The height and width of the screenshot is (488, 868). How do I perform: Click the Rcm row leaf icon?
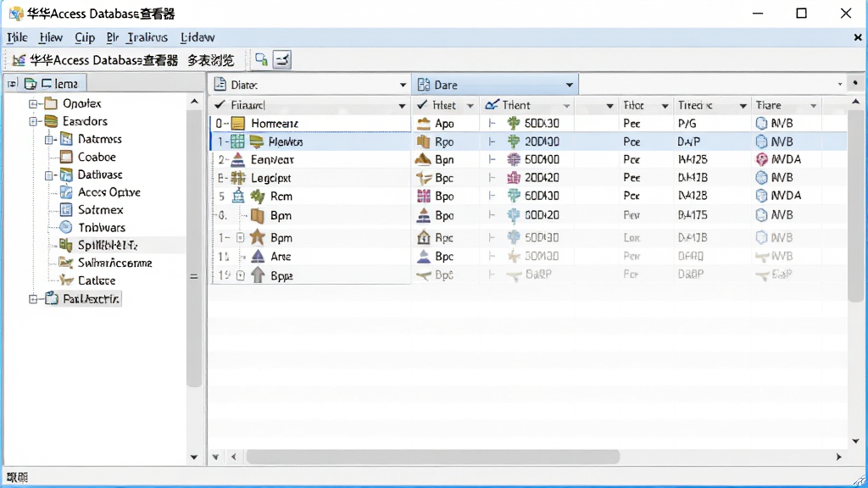coord(258,196)
